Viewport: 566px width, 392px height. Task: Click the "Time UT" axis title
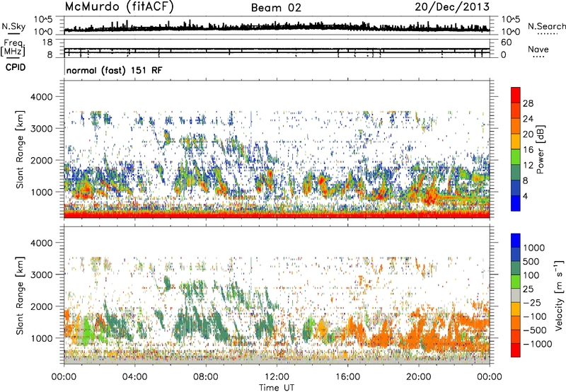[277, 388]
